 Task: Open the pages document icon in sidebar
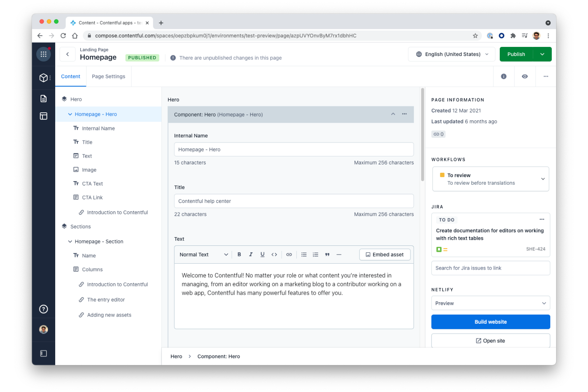44,98
